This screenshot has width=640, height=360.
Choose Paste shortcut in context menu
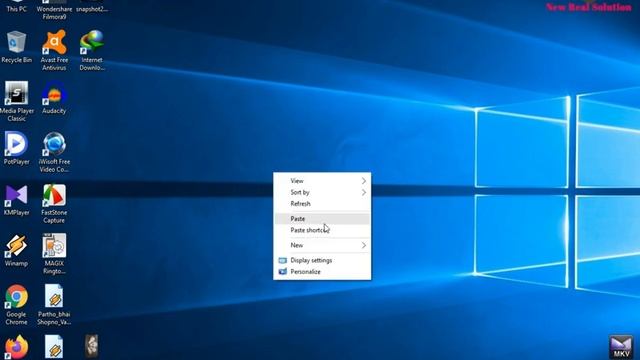pos(322,230)
